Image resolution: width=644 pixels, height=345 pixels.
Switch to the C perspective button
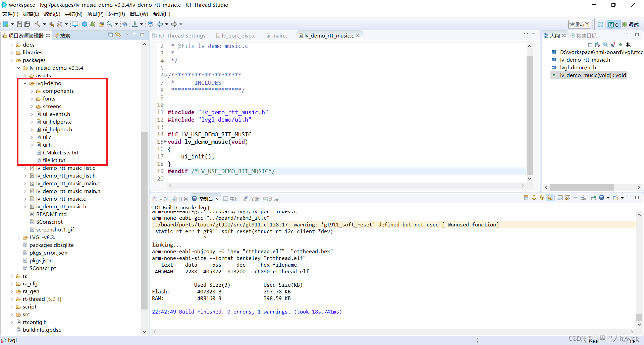click(x=613, y=24)
